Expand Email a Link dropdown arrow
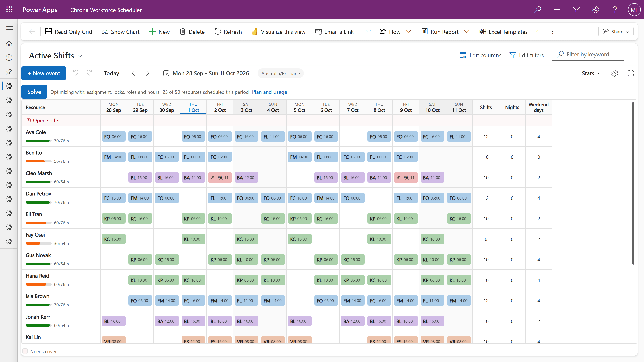This screenshot has height=362, width=644. point(368,32)
